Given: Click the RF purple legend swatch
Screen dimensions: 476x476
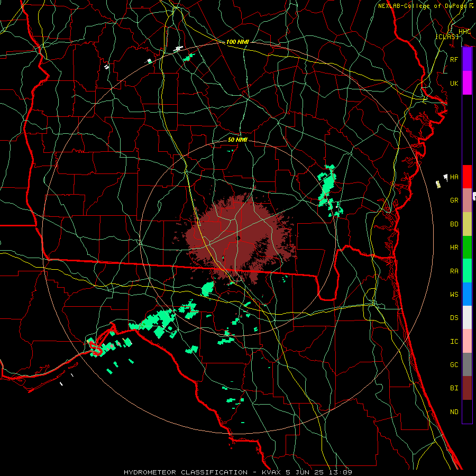Looking at the screenshot, I should coord(467,59).
